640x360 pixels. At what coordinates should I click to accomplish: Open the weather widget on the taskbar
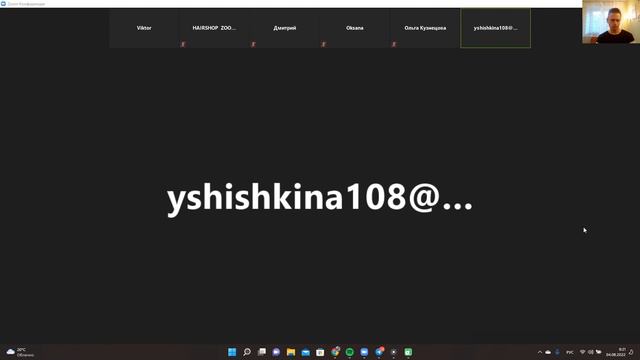tap(20, 352)
